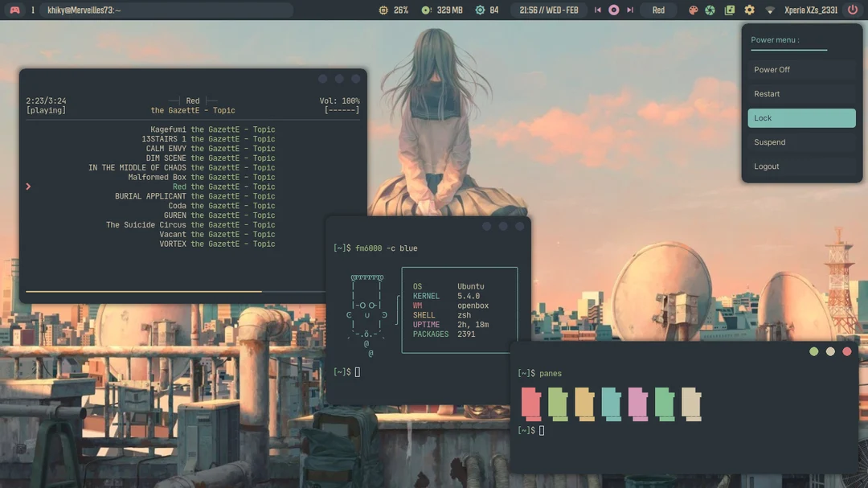Click the green aperture icon in the top bar
The width and height of the screenshot is (868, 488).
click(x=710, y=10)
